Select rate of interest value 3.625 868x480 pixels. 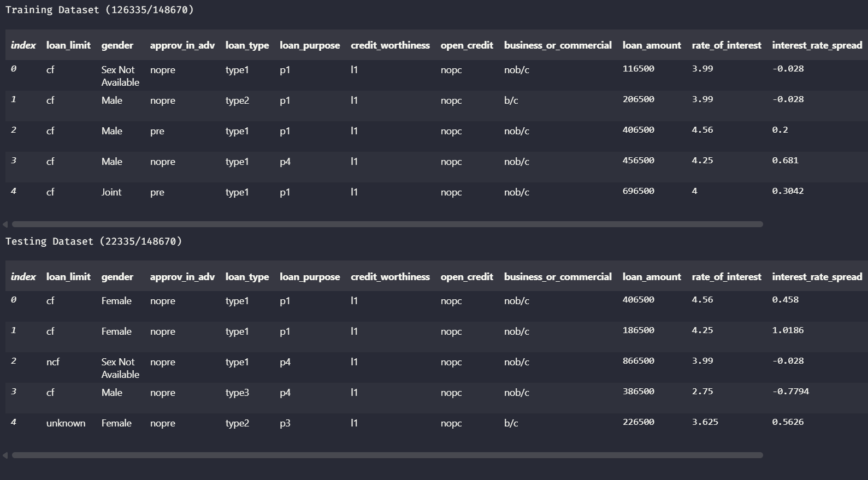coord(705,422)
